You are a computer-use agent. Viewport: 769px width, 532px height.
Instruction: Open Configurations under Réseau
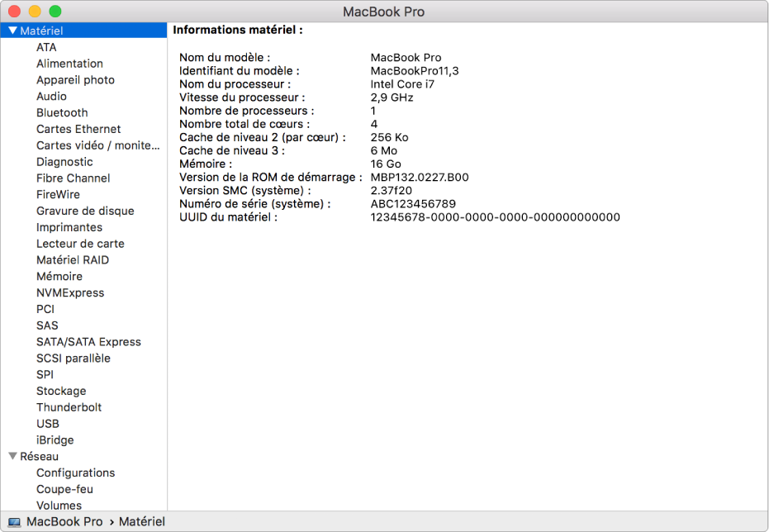tap(75, 473)
